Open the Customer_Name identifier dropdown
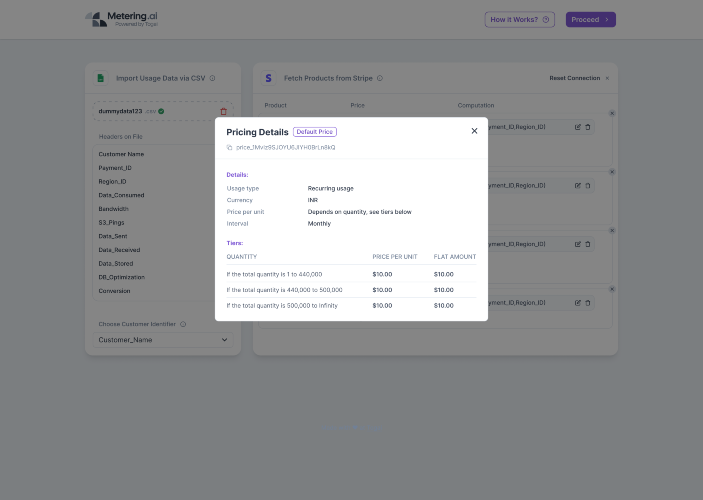Screen dimensions: 703x500 point(163,340)
